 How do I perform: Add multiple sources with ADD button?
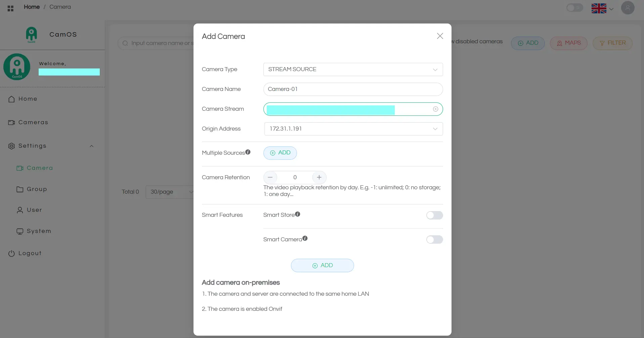[x=280, y=153]
